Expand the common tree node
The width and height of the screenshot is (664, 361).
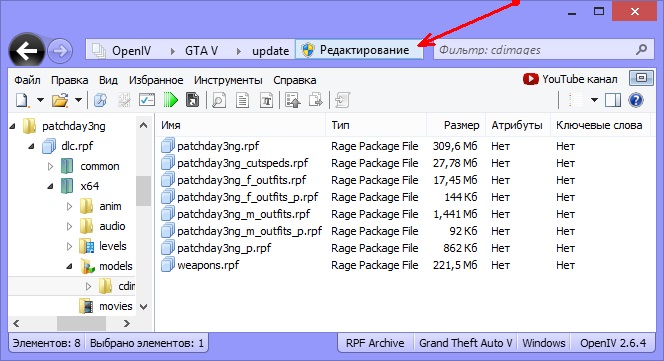click(x=50, y=166)
